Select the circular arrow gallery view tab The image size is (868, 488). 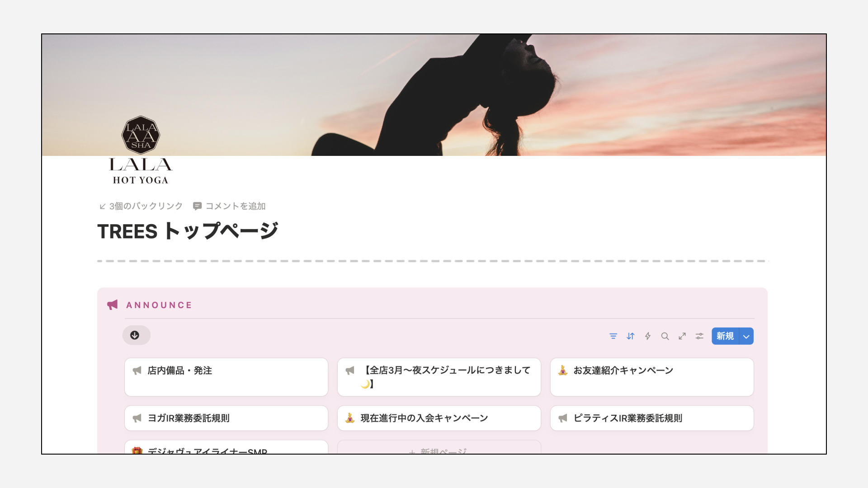tap(136, 335)
